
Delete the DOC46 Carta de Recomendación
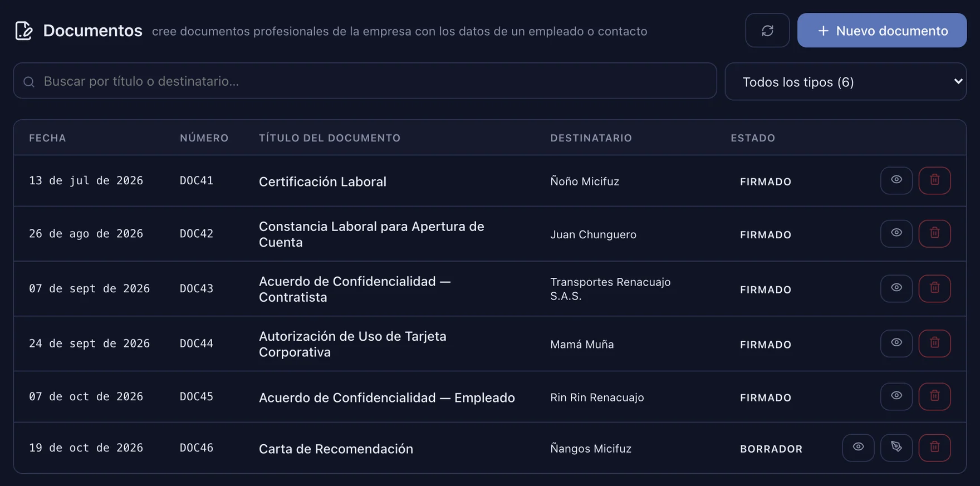coord(935,448)
